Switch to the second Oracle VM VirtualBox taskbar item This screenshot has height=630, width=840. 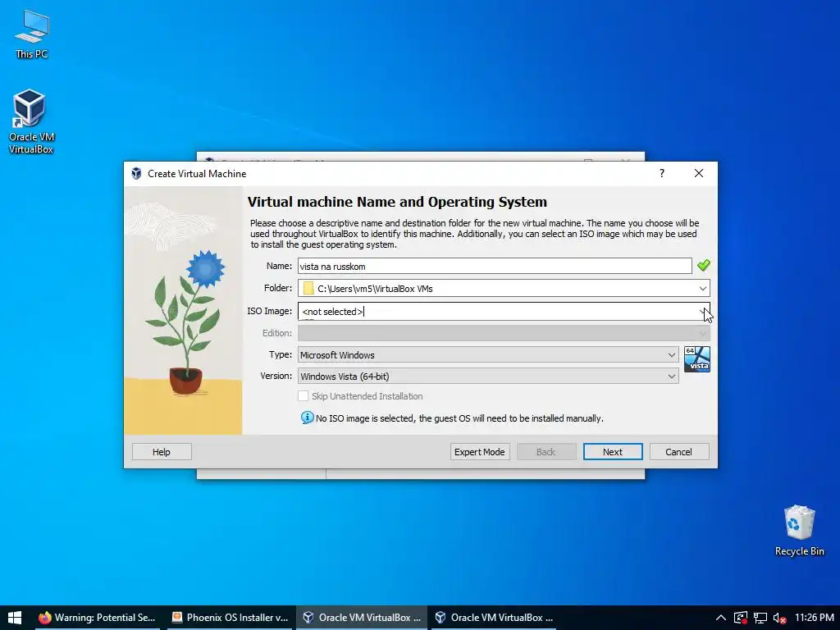point(494,618)
